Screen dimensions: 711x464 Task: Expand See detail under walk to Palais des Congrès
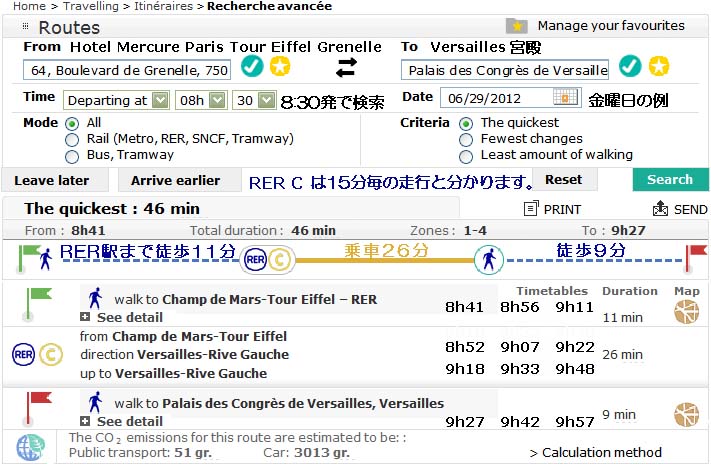(x=122, y=421)
